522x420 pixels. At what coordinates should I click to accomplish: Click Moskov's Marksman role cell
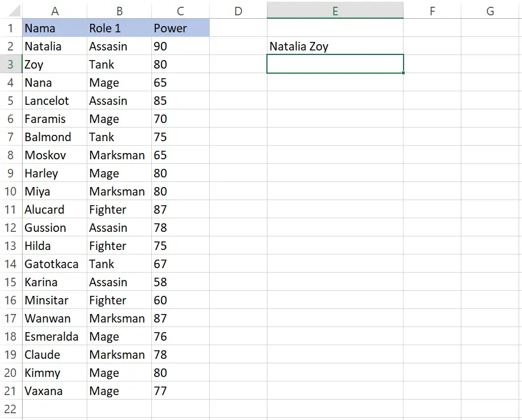pos(119,155)
